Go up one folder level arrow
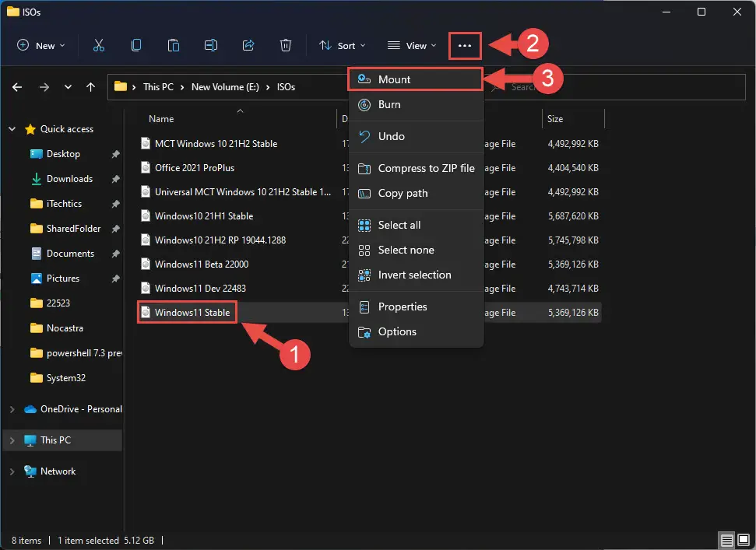This screenshot has height=550, width=756. point(90,87)
